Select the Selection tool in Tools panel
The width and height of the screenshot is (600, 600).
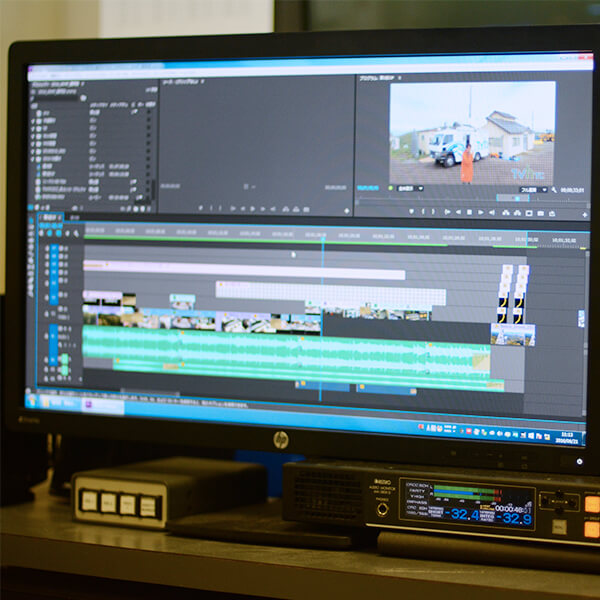click(31, 221)
